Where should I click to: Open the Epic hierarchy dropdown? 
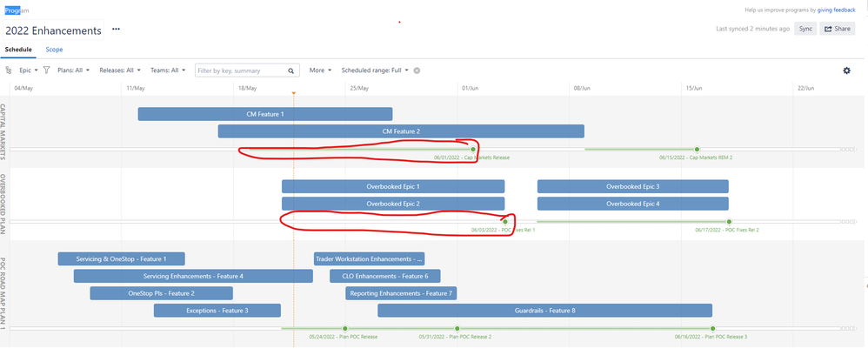(29, 70)
